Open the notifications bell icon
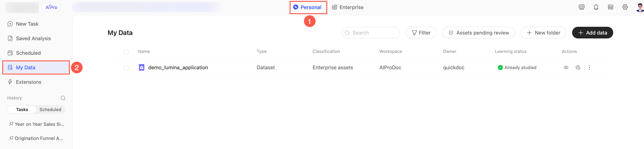 [x=596, y=7]
